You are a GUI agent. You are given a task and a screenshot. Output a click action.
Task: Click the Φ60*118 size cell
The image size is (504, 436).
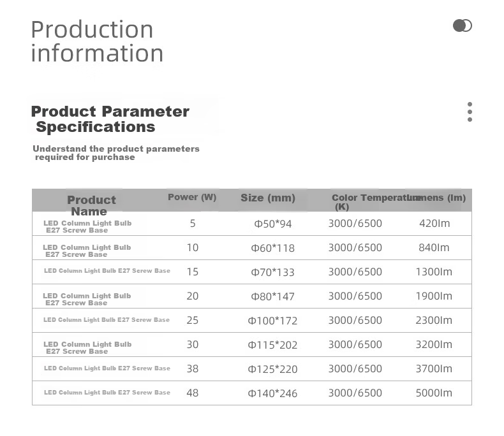[x=272, y=248]
